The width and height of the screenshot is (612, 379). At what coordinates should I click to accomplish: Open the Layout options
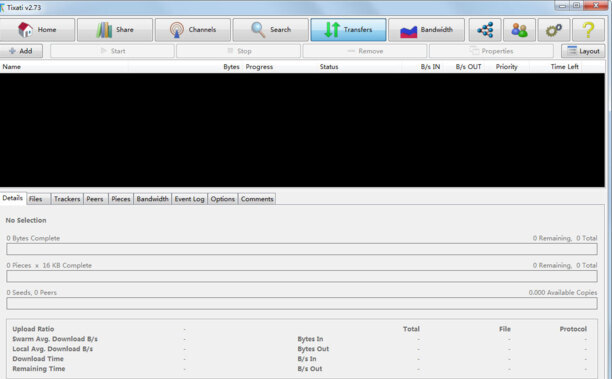583,51
